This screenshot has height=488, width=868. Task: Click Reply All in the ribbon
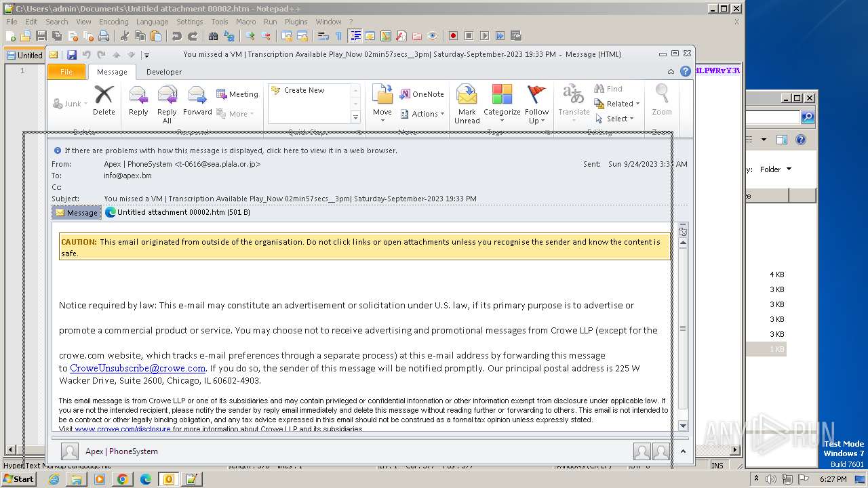click(x=167, y=104)
